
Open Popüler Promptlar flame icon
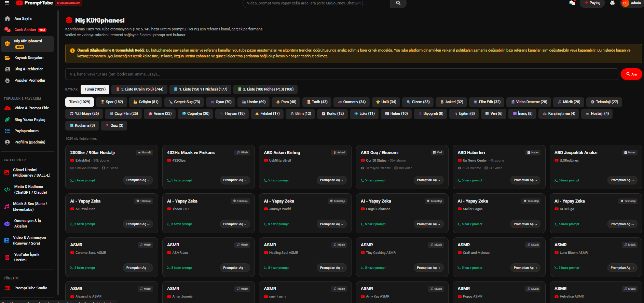tap(7, 80)
